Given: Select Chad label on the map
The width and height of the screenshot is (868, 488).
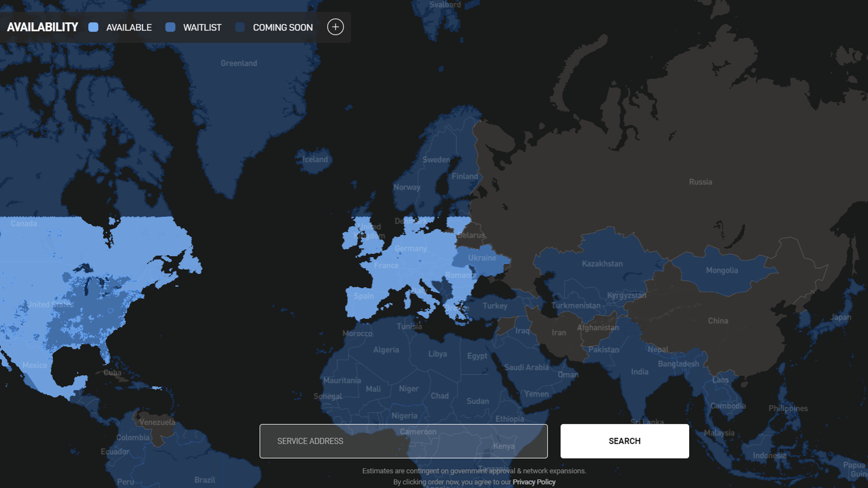Looking at the screenshot, I should tap(440, 396).
